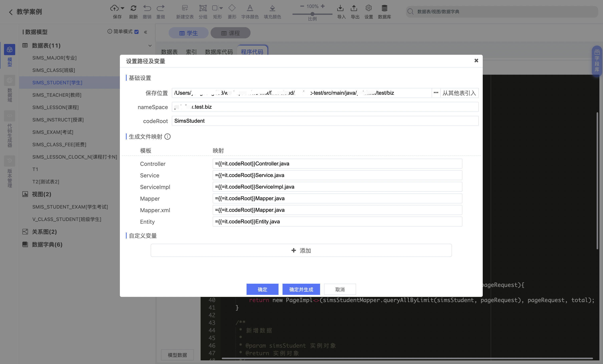Open the save dropdown arrow
The height and width of the screenshot is (364, 603).
coord(123,8)
